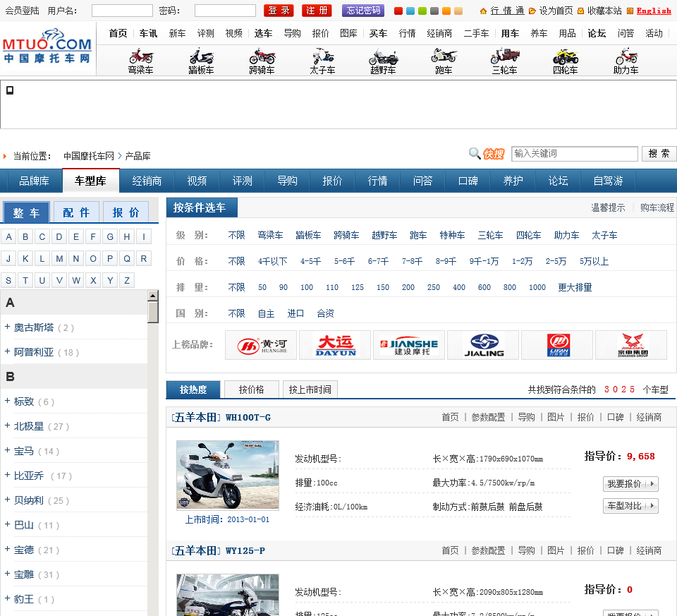
Task: Expand the 贝纳利 brand entry
Action: point(7,500)
